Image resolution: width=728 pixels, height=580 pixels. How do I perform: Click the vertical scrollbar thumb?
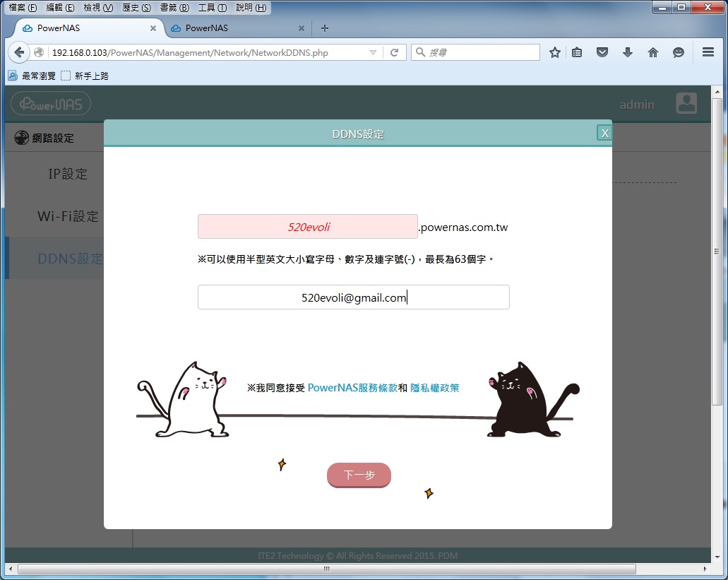pyautogui.click(x=717, y=251)
